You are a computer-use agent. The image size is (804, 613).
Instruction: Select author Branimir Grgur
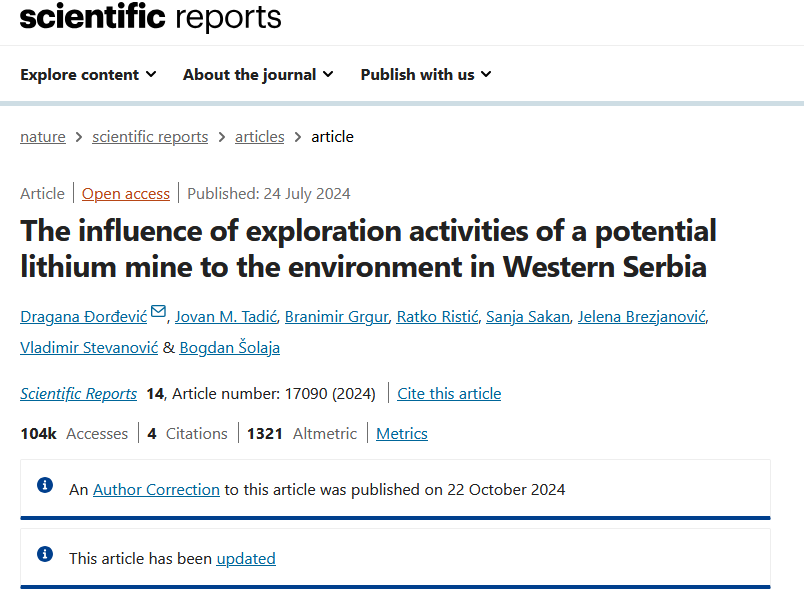coord(337,317)
